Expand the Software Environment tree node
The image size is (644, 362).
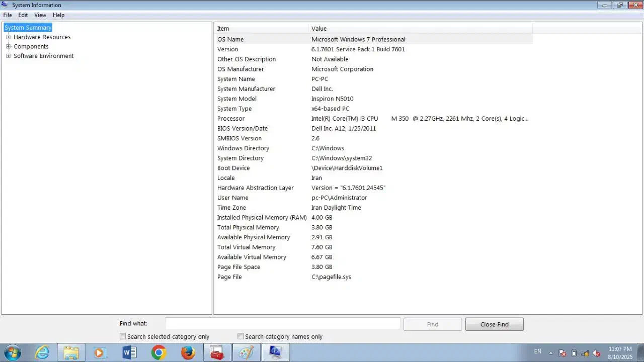tap(8, 56)
